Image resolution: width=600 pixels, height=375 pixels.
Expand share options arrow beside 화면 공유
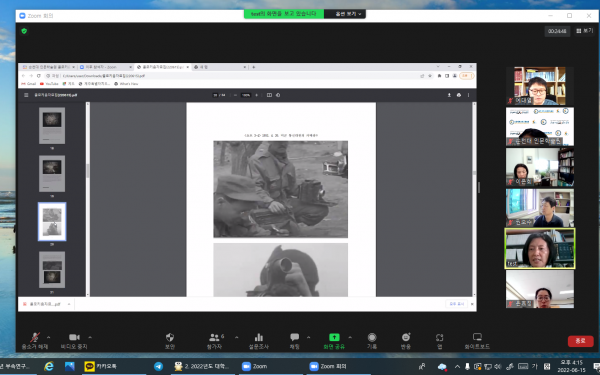pos(350,337)
